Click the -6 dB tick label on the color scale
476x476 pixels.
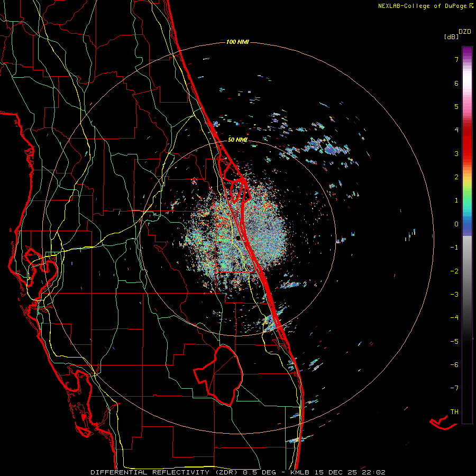(454, 365)
